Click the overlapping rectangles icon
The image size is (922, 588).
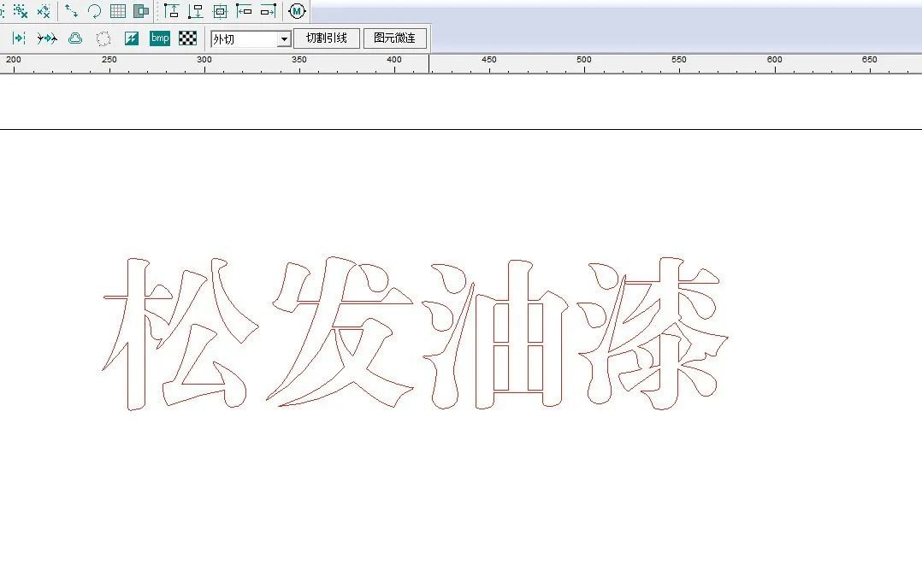[141, 11]
